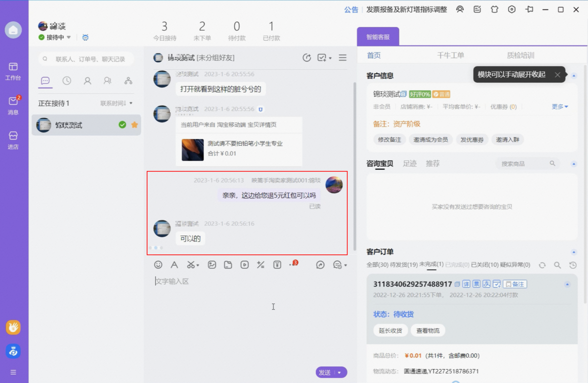Click the transfer/refresh icon in chat header
This screenshot has width=588, height=383.
(x=307, y=58)
